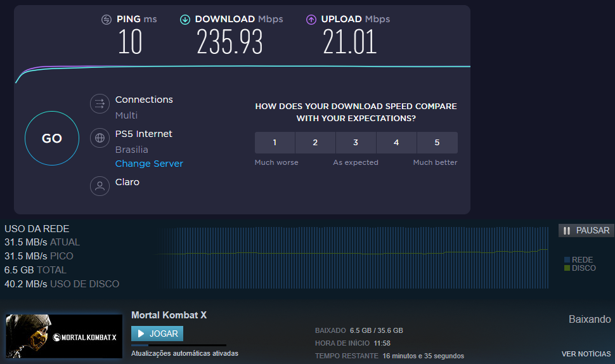Open the Mortal Kombat X thumbnail
The width and height of the screenshot is (615, 364).
[x=64, y=336]
